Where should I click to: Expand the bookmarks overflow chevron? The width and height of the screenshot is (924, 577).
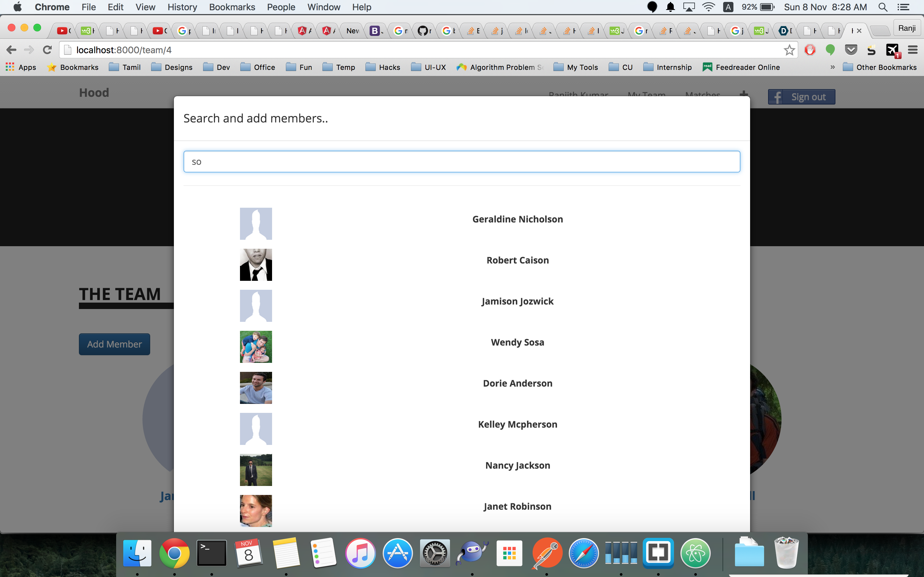(x=832, y=67)
